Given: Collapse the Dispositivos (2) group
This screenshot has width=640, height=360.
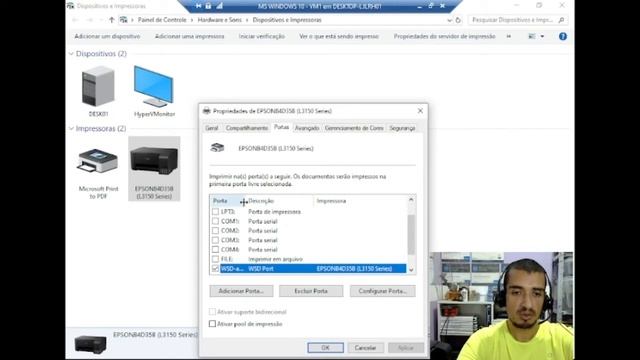Looking at the screenshot, I should click(71, 53).
